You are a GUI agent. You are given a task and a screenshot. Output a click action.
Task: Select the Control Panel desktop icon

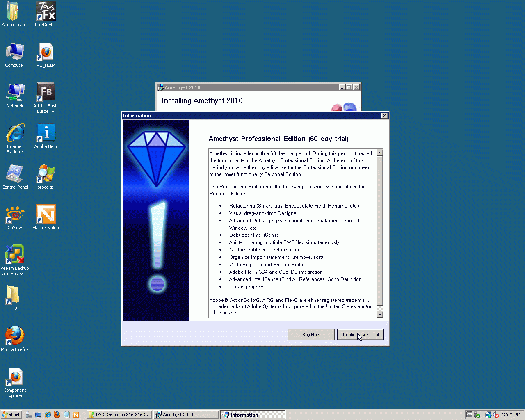[15, 177]
